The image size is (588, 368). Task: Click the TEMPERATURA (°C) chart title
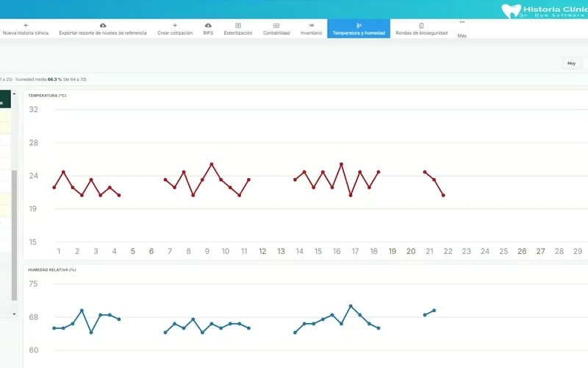tap(47, 96)
